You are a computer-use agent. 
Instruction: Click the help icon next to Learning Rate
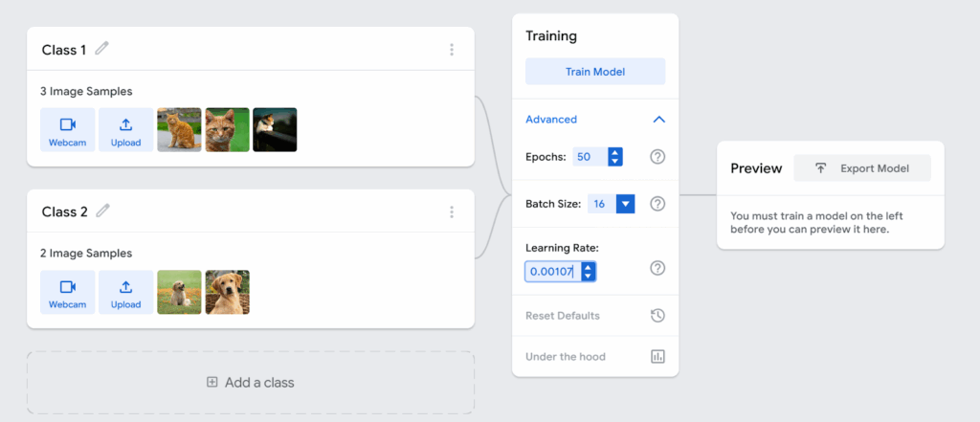657,268
